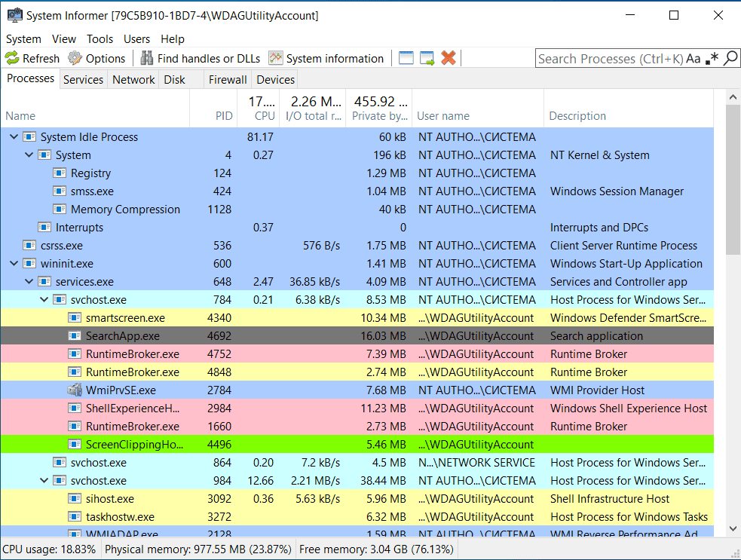This screenshot has height=560, width=741.
Task: Click the Interrupts row icon
Action: (x=44, y=228)
